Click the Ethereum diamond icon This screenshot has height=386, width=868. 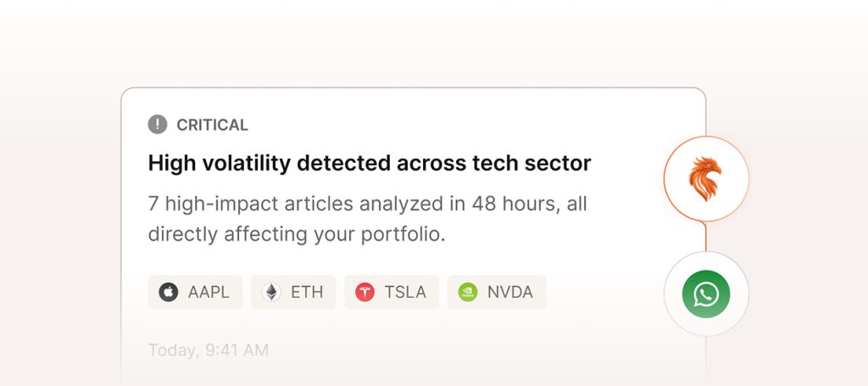point(272,293)
